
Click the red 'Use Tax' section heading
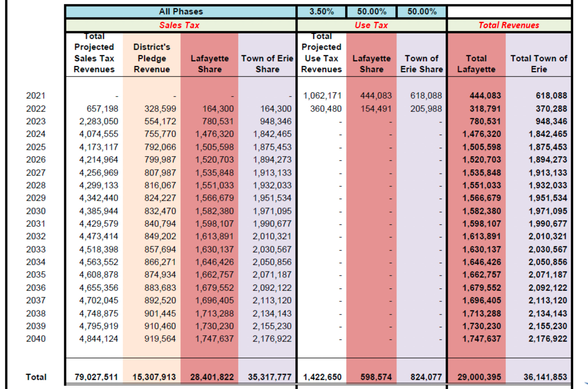click(x=371, y=25)
